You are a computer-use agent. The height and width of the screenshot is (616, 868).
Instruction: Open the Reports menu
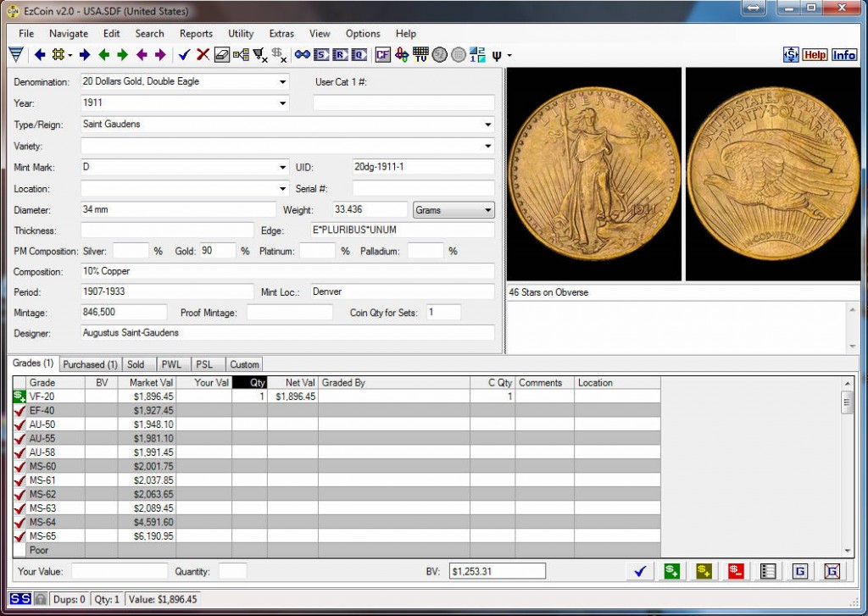click(196, 34)
